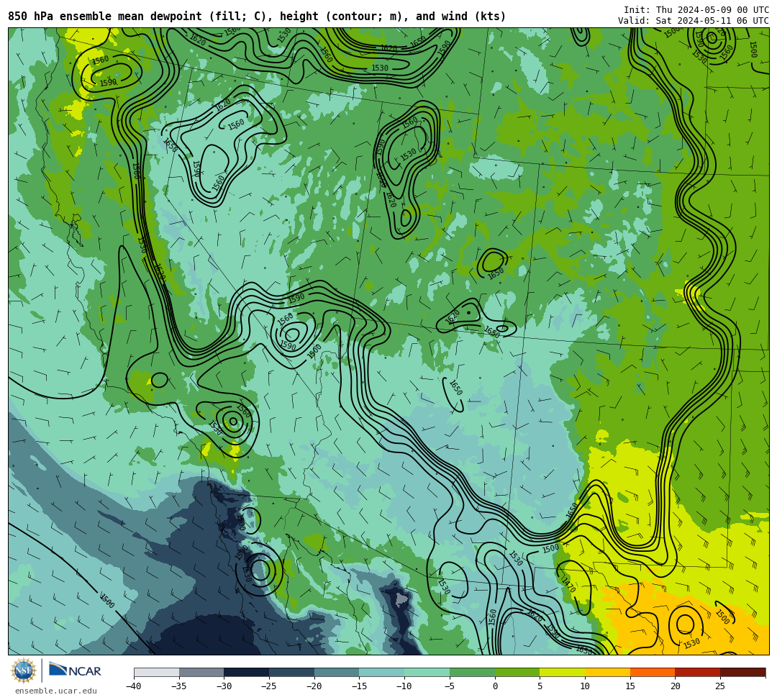777x700 pixels.
Task: Click the -40 colorbar tick label
Action: 134,686
